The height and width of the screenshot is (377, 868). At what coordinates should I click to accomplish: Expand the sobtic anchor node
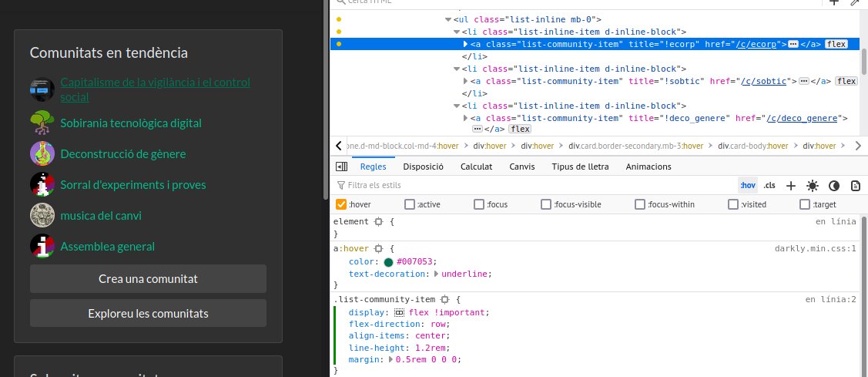click(x=465, y=82)
